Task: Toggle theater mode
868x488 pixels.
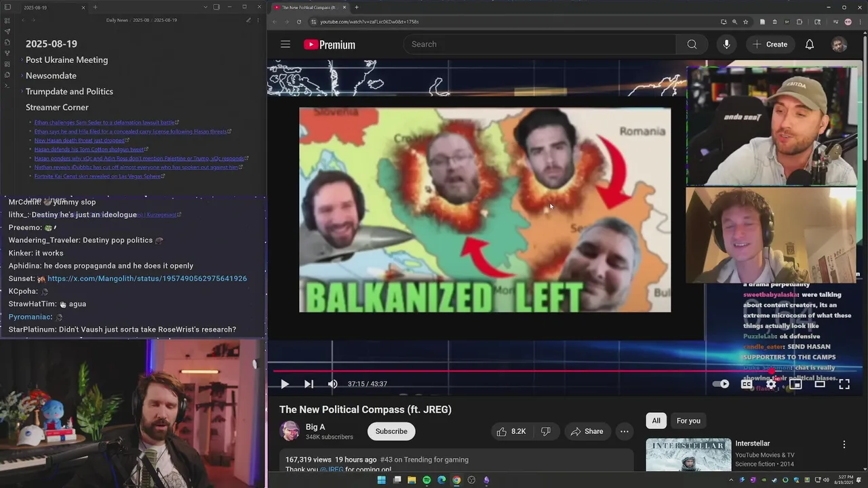Action: pyautogui.click(x=820, y=384)
